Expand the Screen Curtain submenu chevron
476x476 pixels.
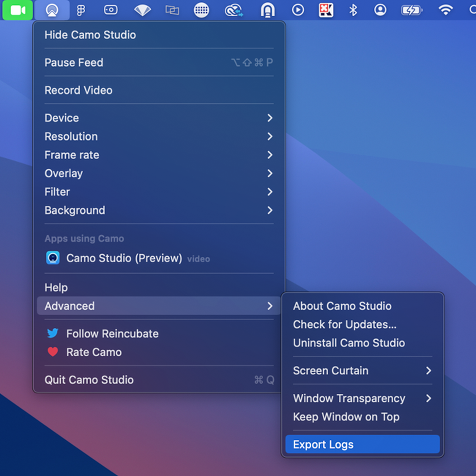click(x=429, y=371)
